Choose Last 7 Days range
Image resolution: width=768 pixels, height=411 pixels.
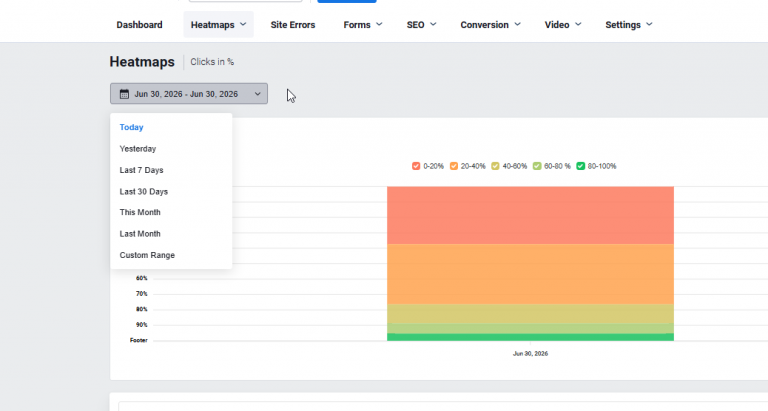coord(142,170)
